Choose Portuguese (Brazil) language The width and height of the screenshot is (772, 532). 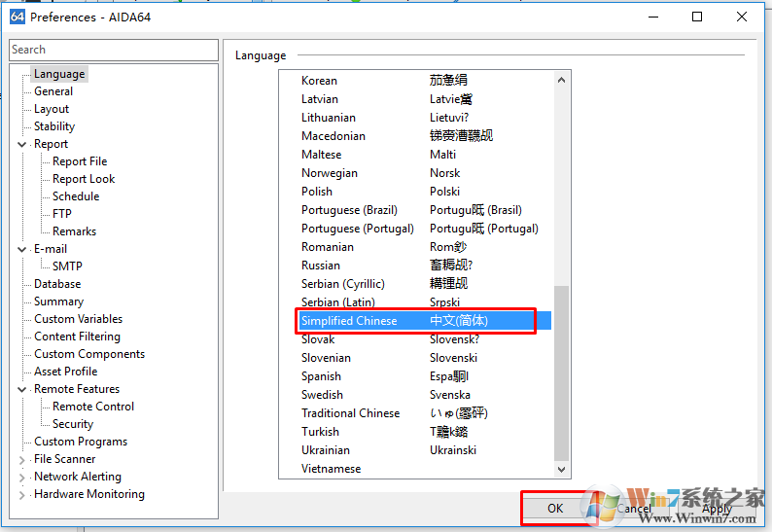pos(416,210)
